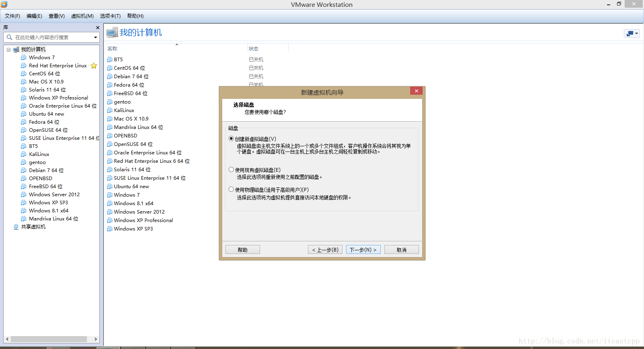Close the 库 library panel
This screenshot has height=349, width=644.
click(98, 27)
